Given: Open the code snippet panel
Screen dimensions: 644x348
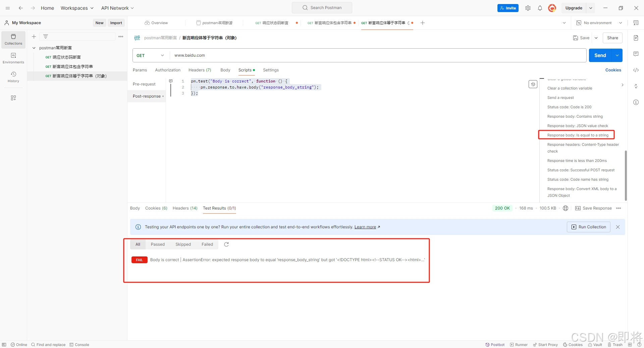Looking at the screenshot, I should point(636,70).
